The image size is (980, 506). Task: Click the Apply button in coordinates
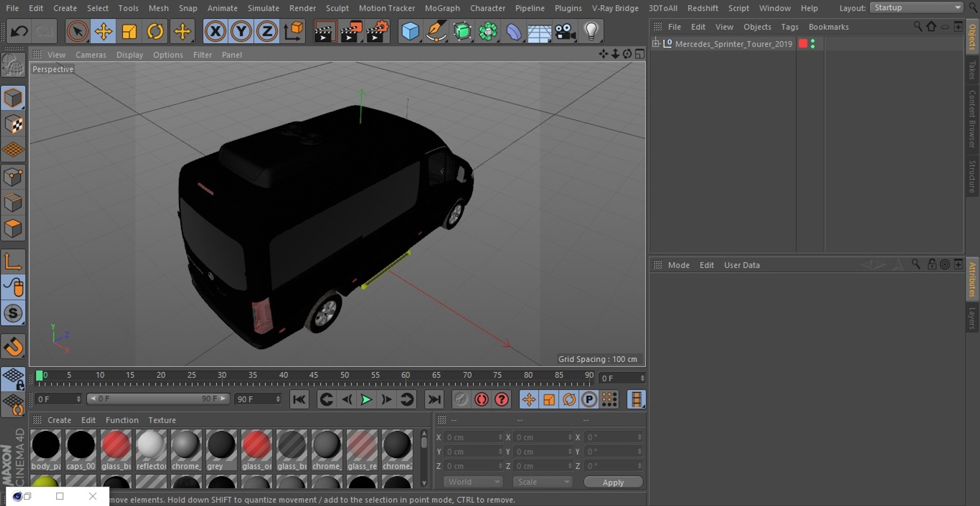pos(613,482)
